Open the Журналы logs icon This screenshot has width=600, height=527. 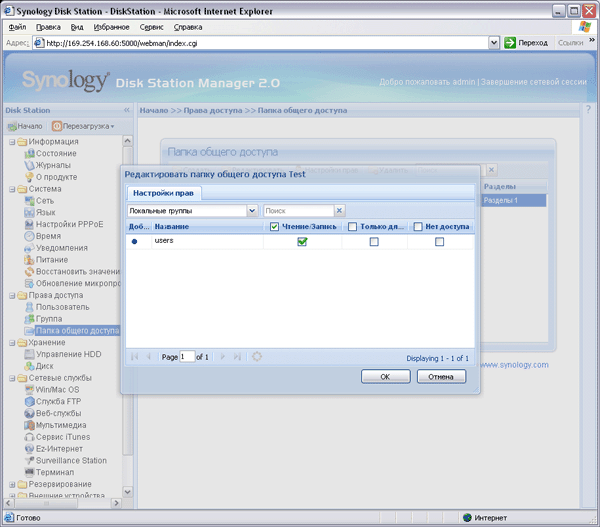tap(29, 165)
